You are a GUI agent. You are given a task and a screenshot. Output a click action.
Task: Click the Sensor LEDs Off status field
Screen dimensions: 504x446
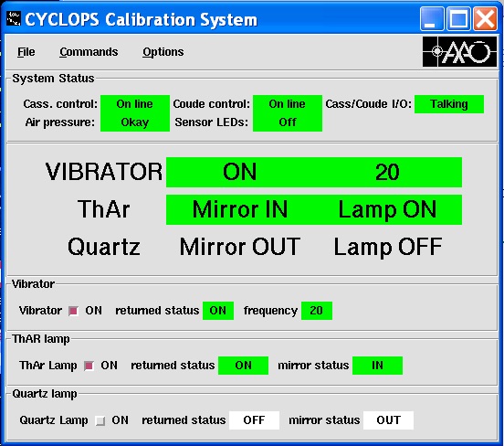coord(288,122)
